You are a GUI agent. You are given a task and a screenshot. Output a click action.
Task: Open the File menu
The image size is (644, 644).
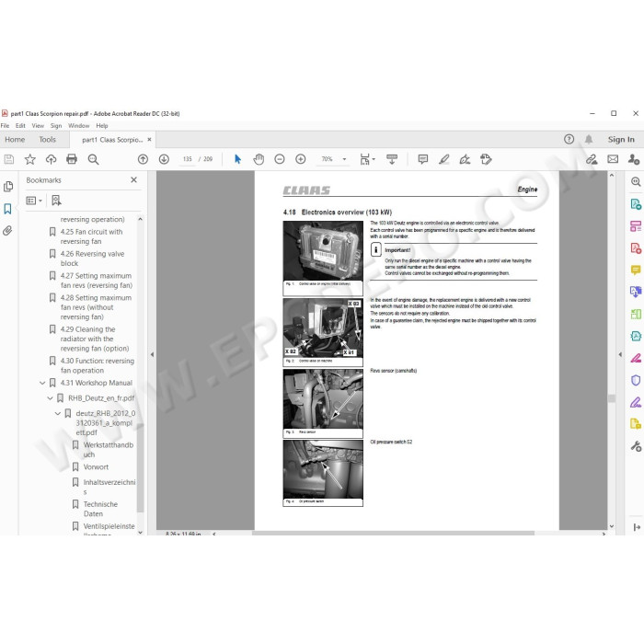(x=5, y=126)
